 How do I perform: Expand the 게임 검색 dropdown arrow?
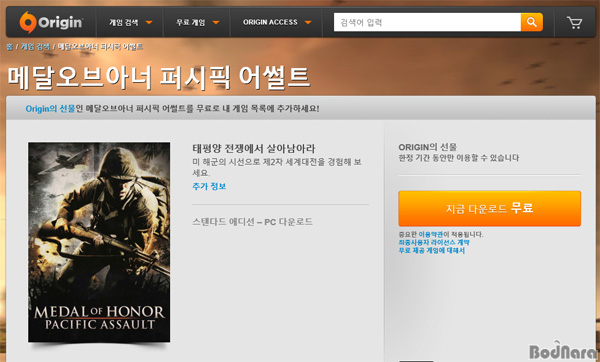(x=149, y=23)
